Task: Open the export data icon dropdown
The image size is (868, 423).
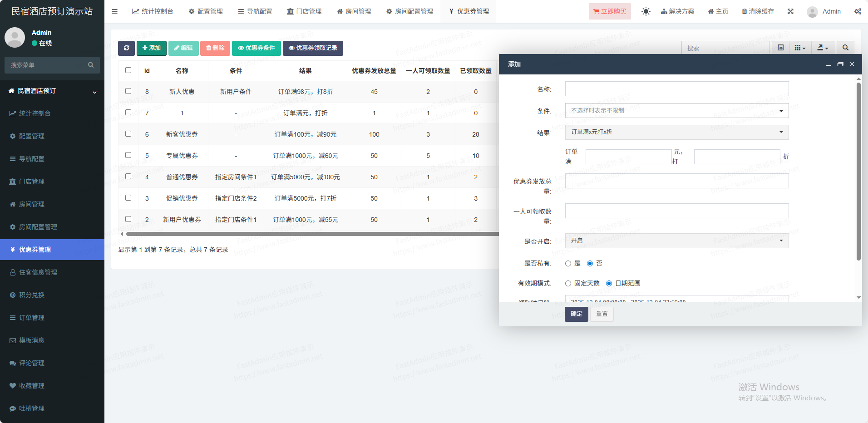Action: [823, 48]
